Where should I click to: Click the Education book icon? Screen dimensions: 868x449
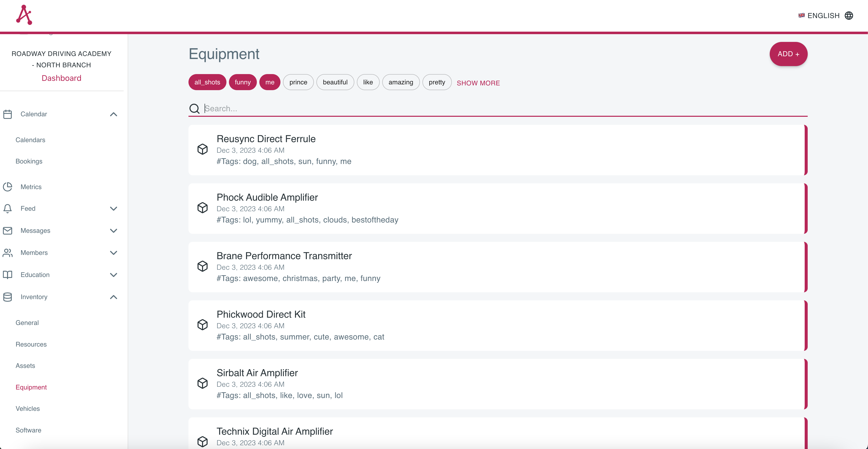pyautogui.click(x=7, y=275)
